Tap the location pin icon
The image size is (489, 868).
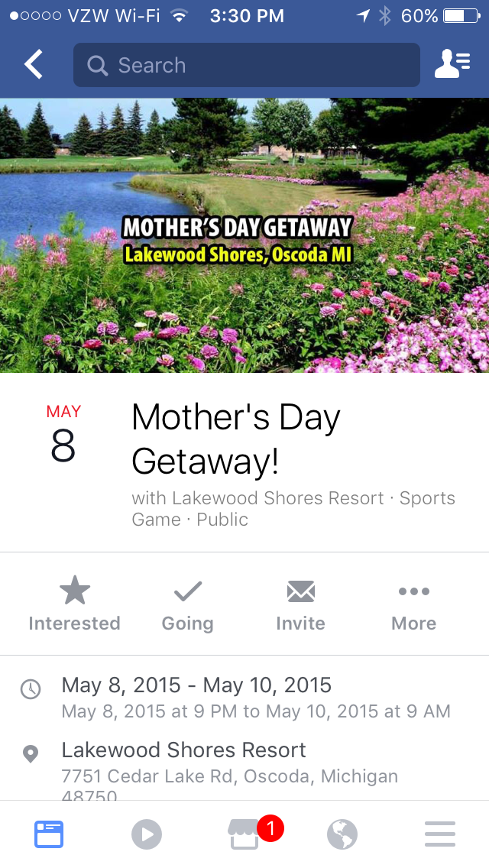(x=31, y=754)
